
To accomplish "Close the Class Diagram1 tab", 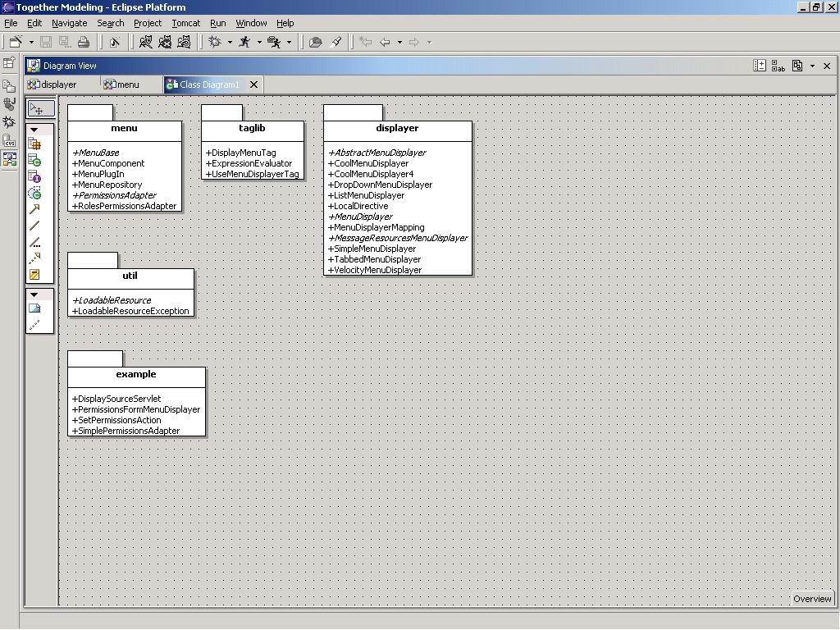I will point(254,84).
